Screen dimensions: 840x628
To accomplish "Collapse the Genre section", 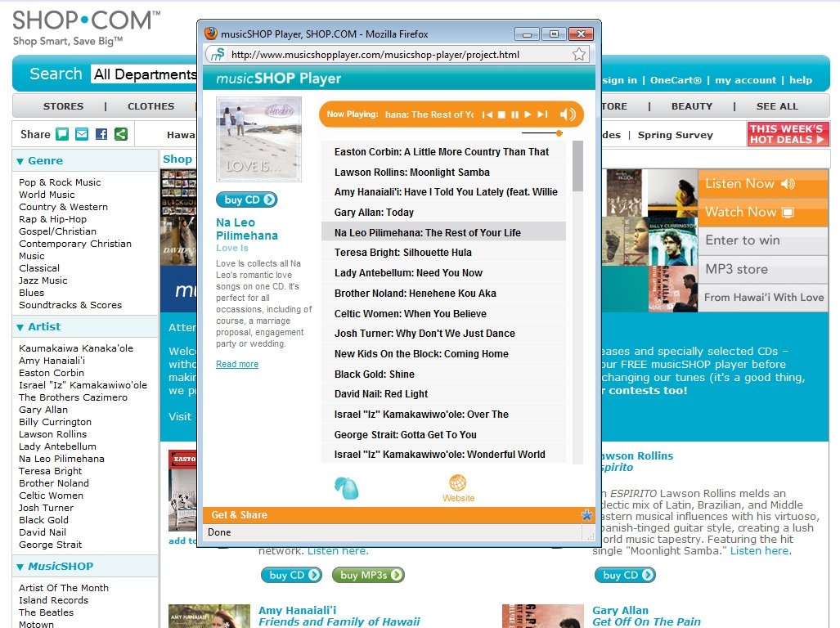I will coord(20,161).
